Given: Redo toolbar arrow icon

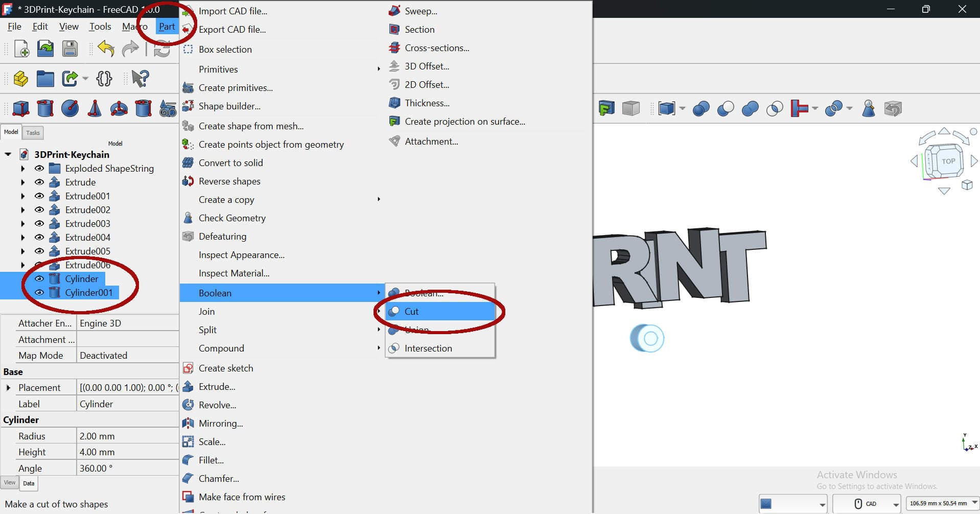Looking at the screenshot, I should click(131, 49).
